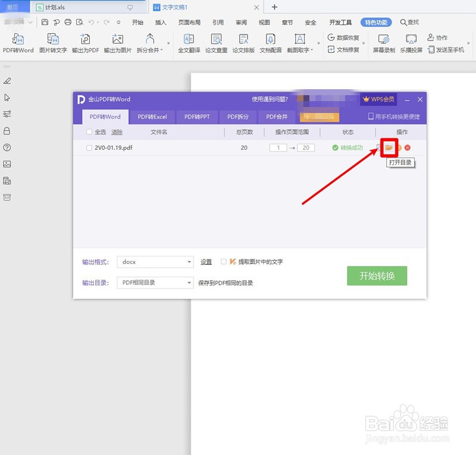Click the pointer select icon in left sidebar

pyautogui.click(x=7, y=98)
